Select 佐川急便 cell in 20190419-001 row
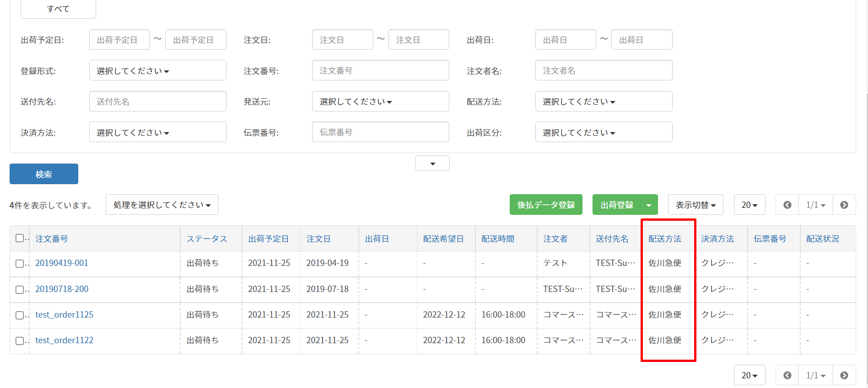This screenshot has height=388, width=868. pos(665,263)
